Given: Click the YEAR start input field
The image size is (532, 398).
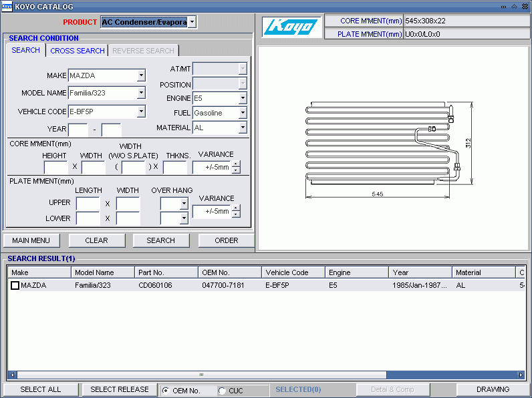Looking at the screenshot, I should (x=78, y=130).
